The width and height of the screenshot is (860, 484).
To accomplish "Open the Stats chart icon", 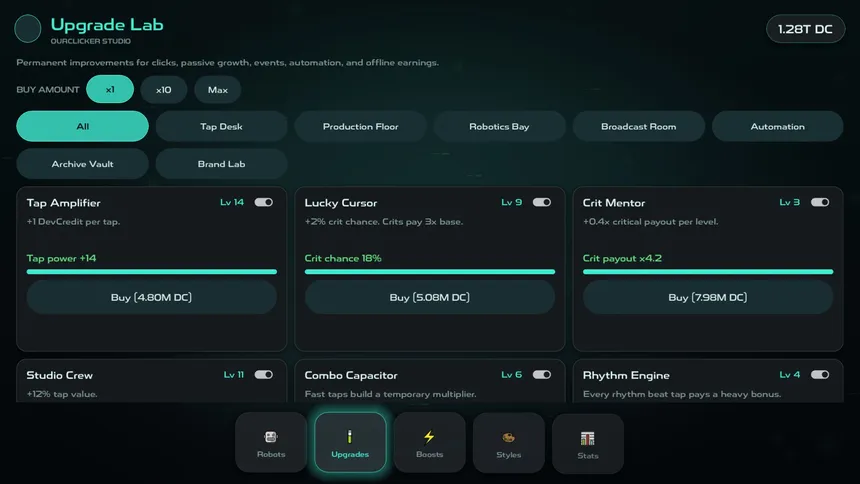I will (587, 438).
